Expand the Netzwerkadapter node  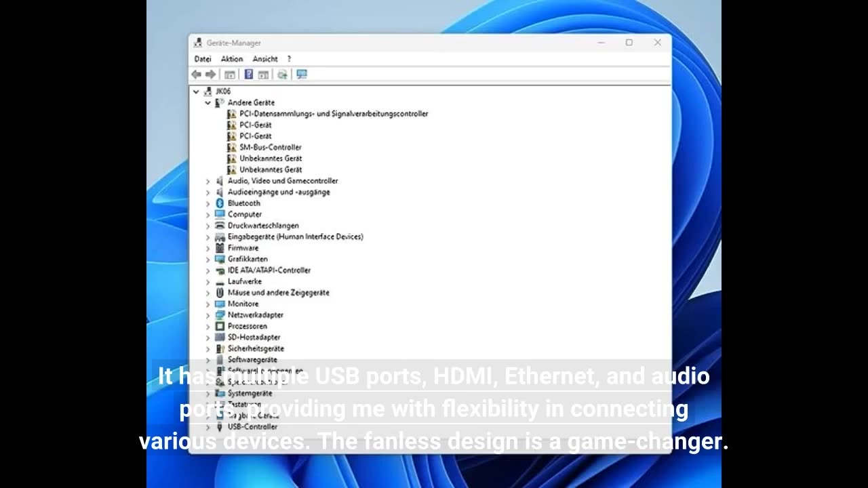[x=208, y=315]
